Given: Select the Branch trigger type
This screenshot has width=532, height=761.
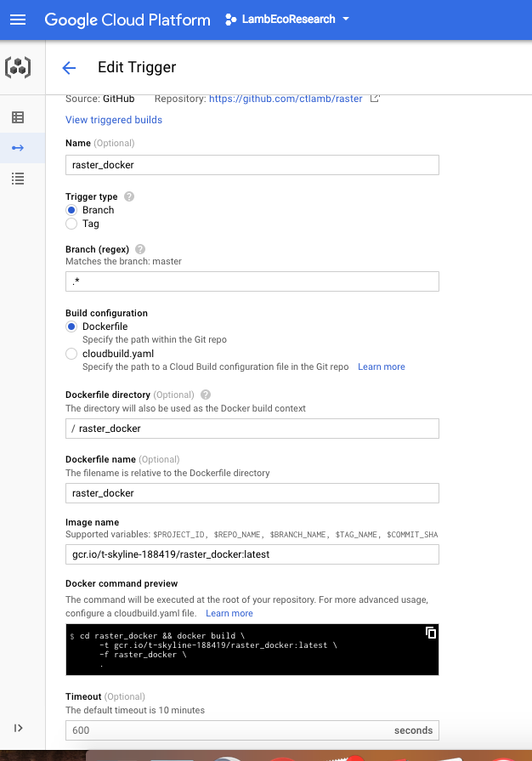Looking at the screenshot, I should pos(71,209).
